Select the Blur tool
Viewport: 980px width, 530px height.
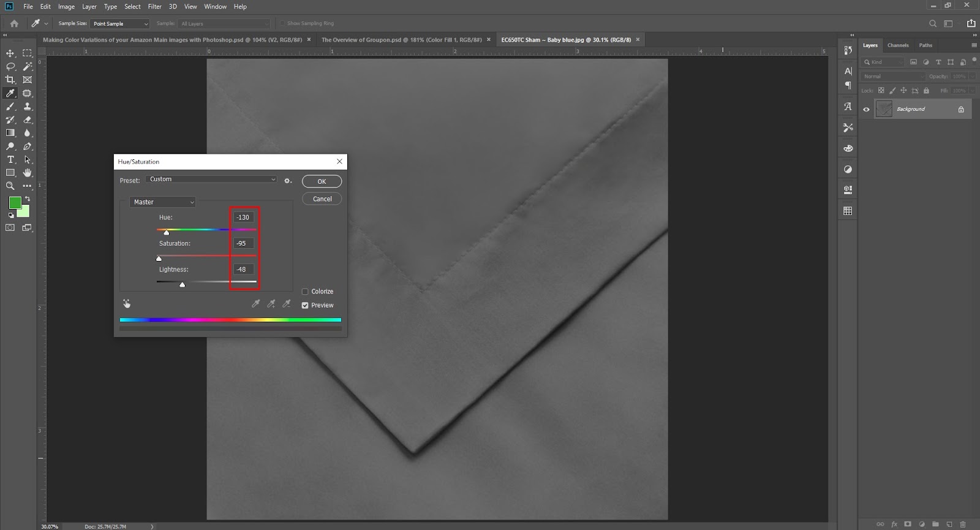point(28,133)
